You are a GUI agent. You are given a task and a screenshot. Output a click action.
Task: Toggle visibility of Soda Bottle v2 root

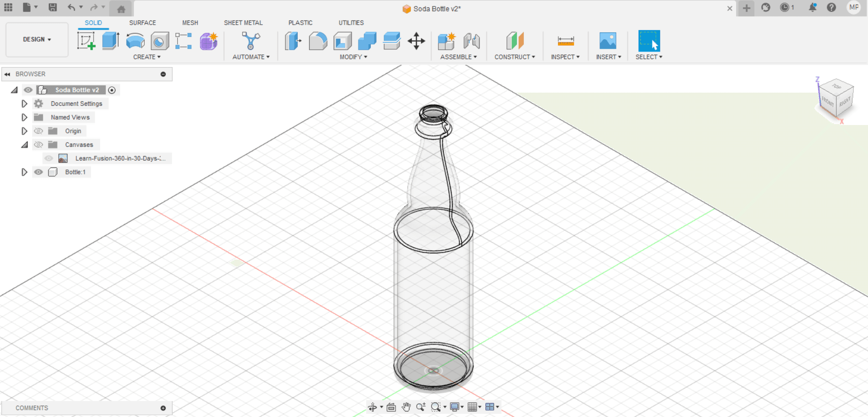[x=28, y=90]
